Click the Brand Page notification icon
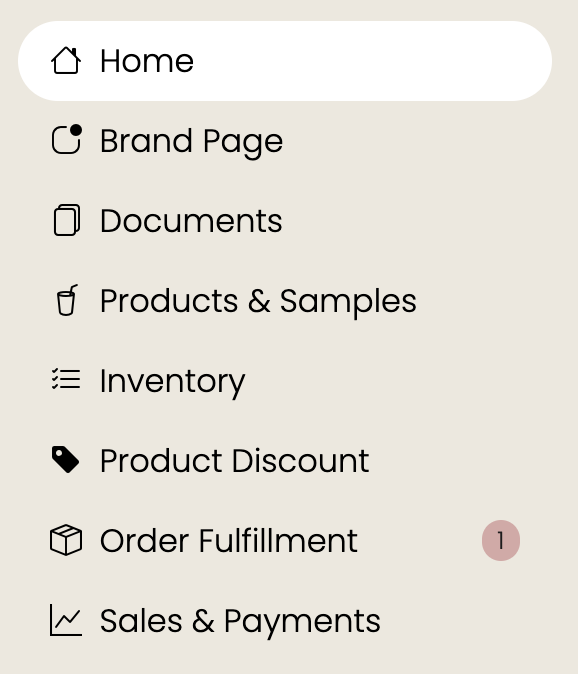Image resolution: width=578 pixels, height=674 pixels. coord(66,139)
